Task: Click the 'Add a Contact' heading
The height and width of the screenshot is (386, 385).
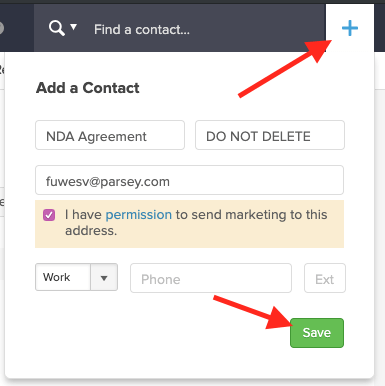Action: coord(88,88)
